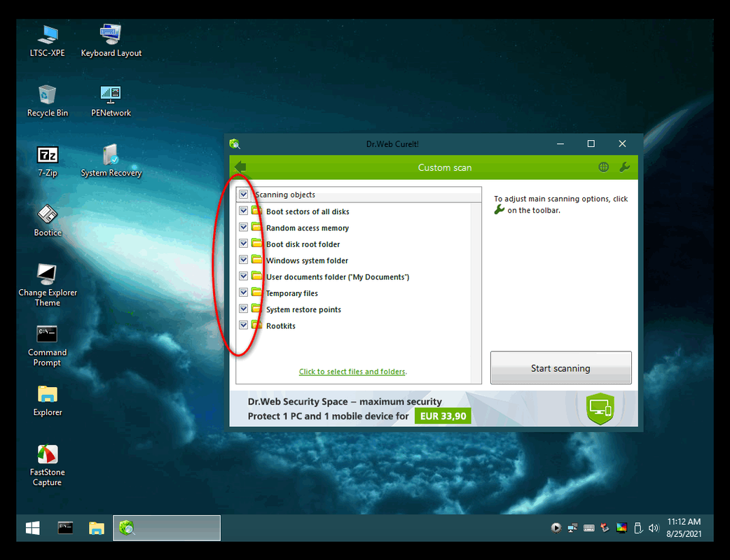Uncheck Random access memory checkbox
The image size is (730, 560).
[244, 227]
